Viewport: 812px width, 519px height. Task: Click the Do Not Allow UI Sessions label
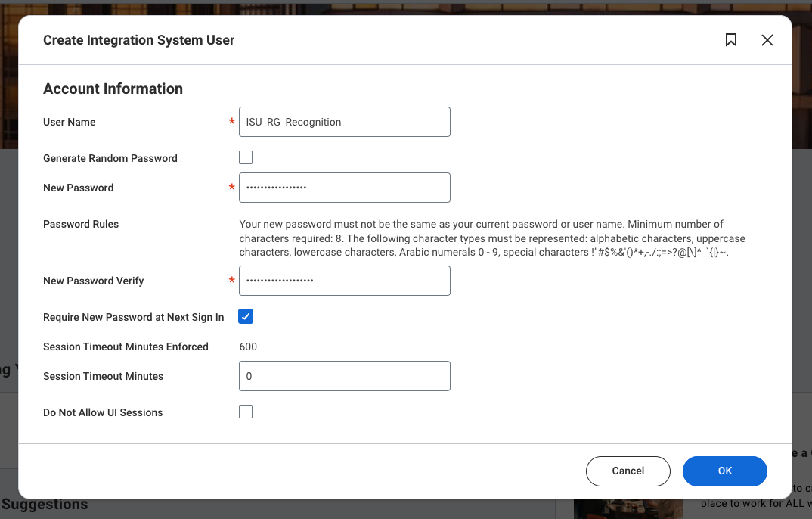pyautogui.click(x=103, y=412)
